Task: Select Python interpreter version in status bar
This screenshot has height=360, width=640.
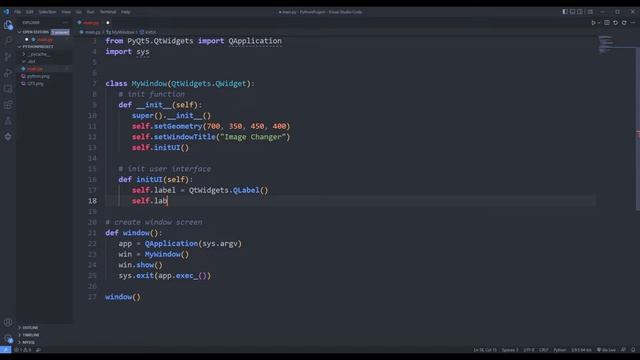Action: [581, 350]
